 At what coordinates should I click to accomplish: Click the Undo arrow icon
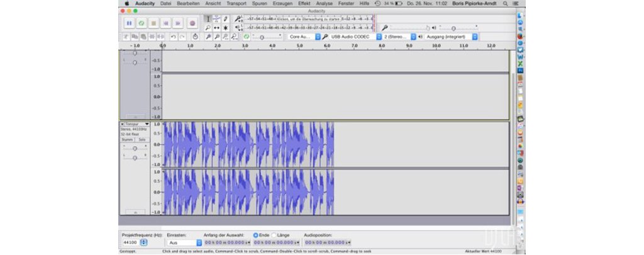click(x=174, y=37)
